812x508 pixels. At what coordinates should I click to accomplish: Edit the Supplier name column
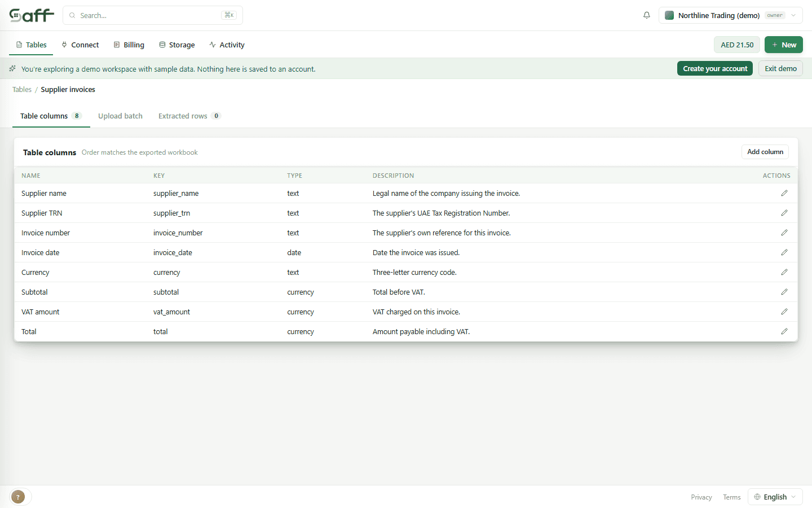784,193
